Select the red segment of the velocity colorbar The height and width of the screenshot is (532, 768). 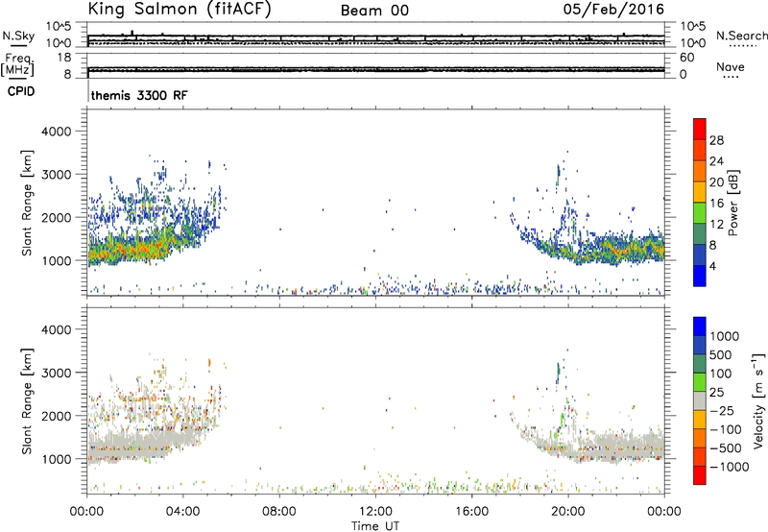coord(700,475)
